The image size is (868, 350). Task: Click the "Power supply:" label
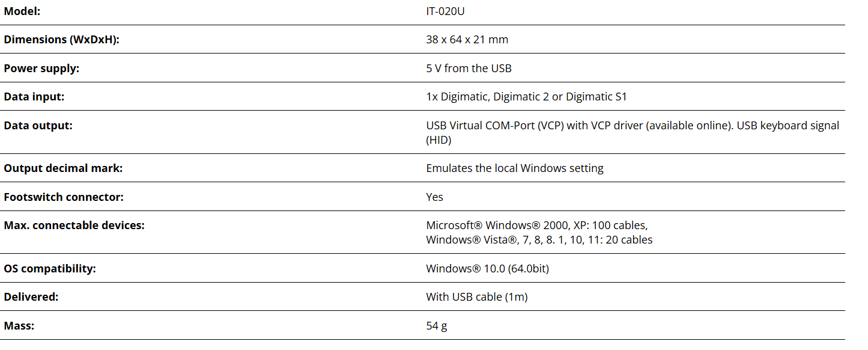41,69
